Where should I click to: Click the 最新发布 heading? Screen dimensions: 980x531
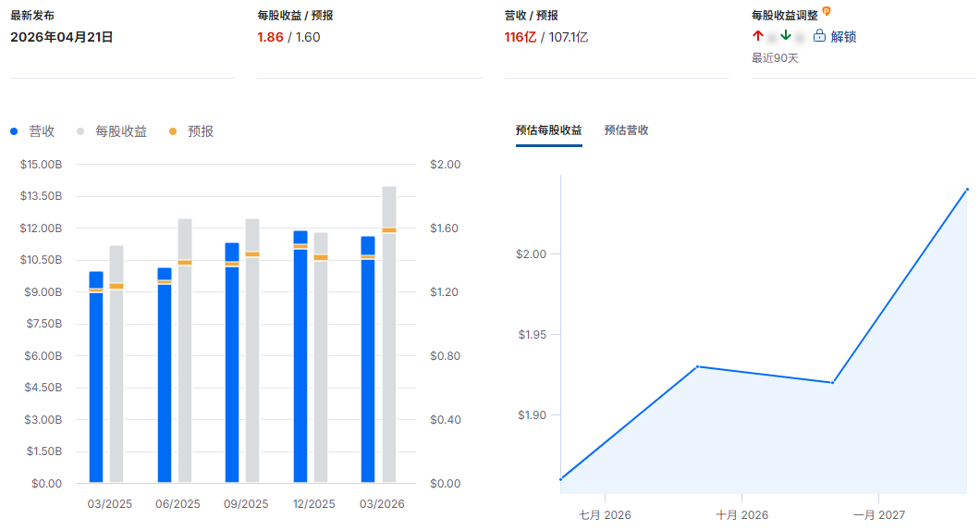pyautogui.click(x=31, y=16)
